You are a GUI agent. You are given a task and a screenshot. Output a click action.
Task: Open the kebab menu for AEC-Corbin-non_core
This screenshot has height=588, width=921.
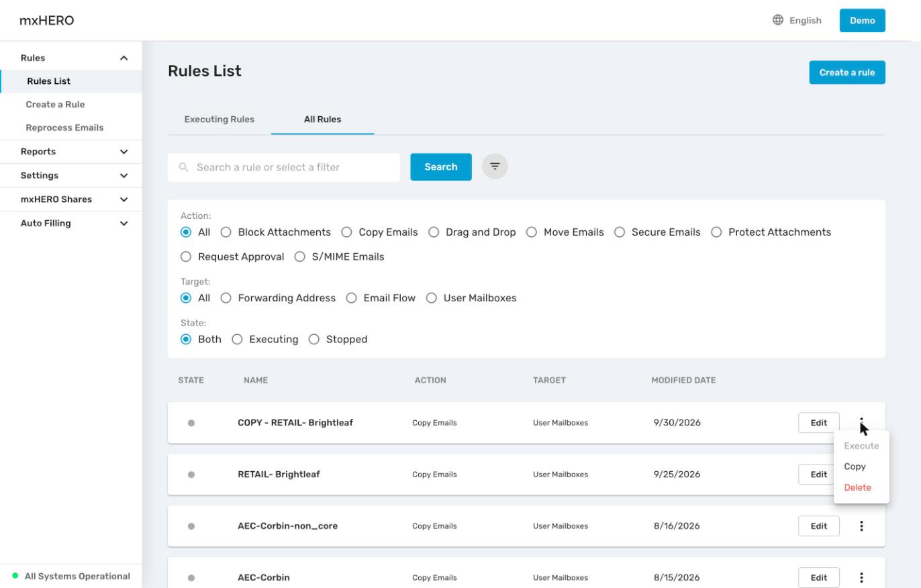pyautogui.click(x=861, y=526)
